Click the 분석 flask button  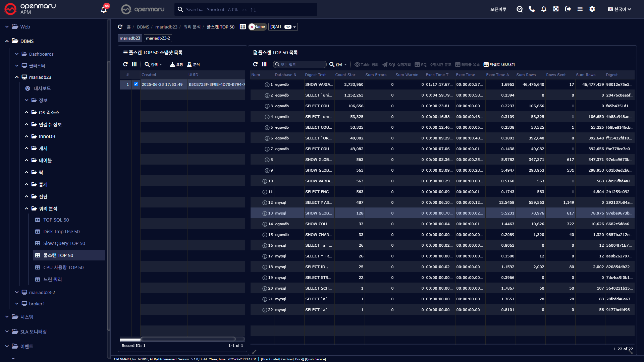click(x=194, y=64)
